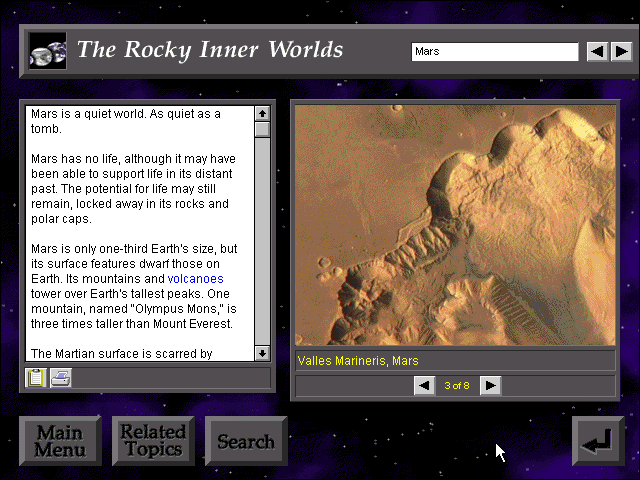Open the Search screen
The image size is (640, 480).
[x=246, y=441]
